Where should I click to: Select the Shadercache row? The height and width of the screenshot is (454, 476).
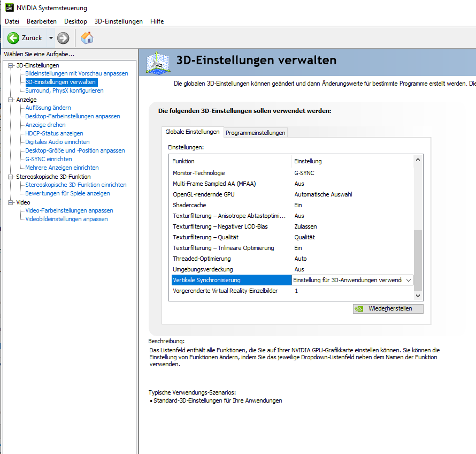coord(291,205)
